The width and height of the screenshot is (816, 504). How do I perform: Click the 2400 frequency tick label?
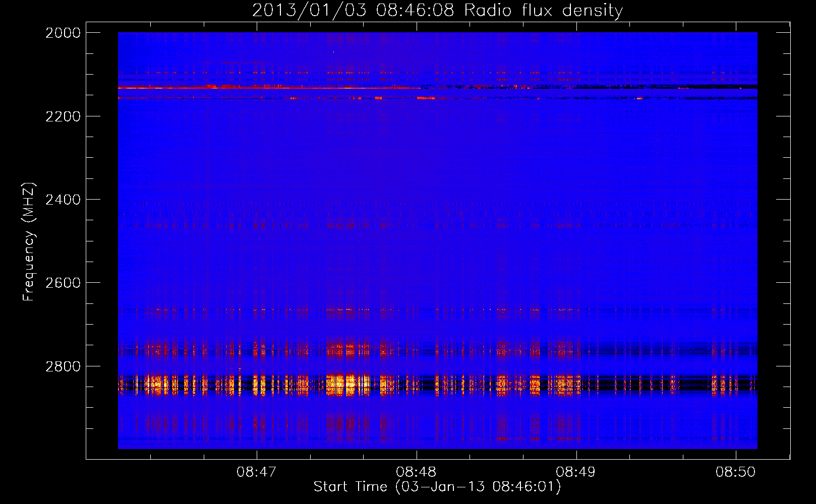point(63,200)
